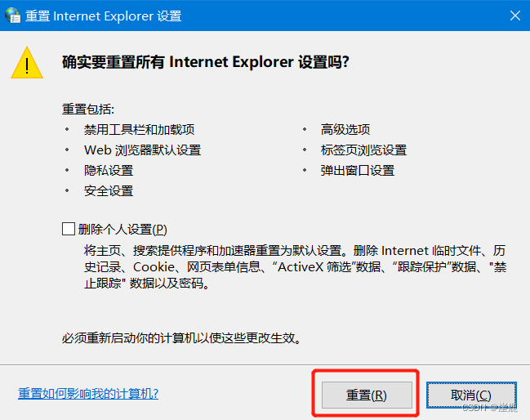Click the 重置(R) button
530x420 pixels.
[x=367, y=395]
